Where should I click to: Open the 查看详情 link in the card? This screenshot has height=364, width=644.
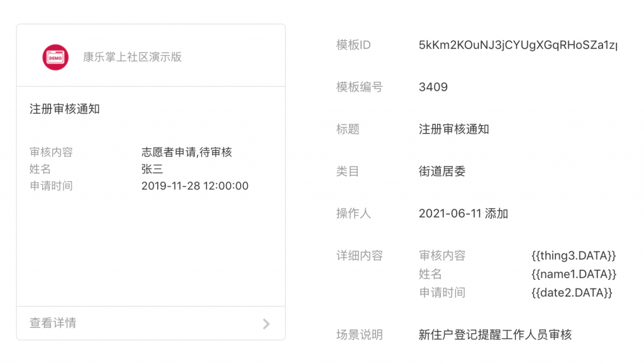point(53,323)
